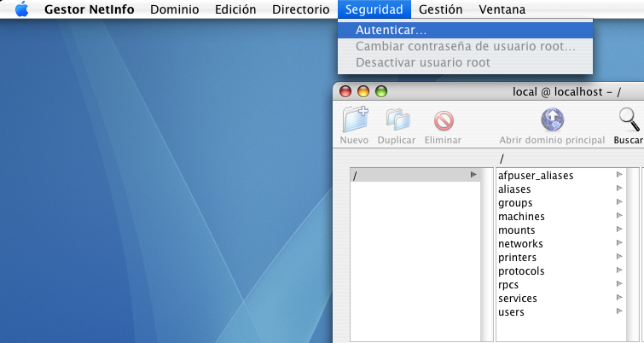Select the groups directory entry

point(515,203)
